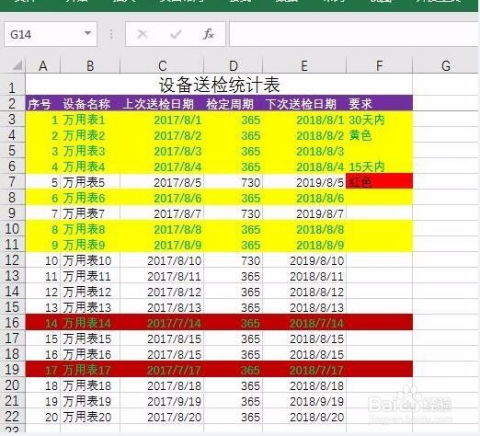480x436 pixels.
Task: Select column D header
Action: tap(233, 66)
